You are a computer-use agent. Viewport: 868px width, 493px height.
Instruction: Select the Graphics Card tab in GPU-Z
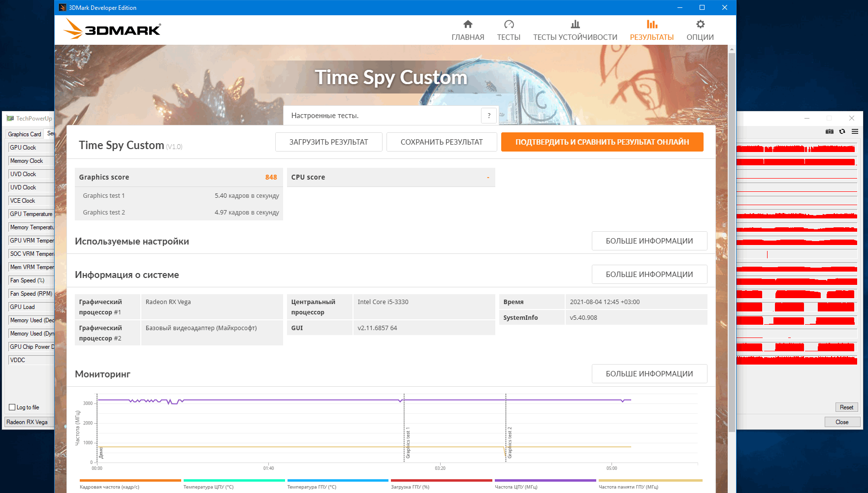(x=25, y=134)
